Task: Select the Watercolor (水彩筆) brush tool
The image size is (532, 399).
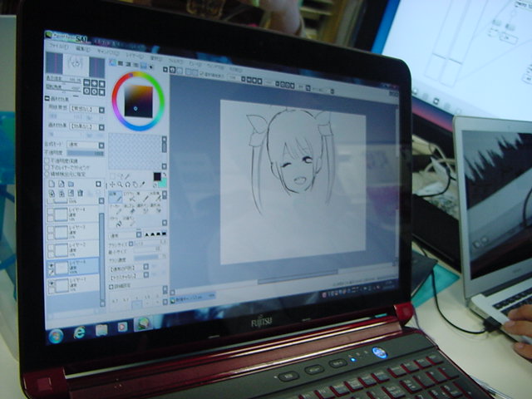Action: tap(155, 197)
